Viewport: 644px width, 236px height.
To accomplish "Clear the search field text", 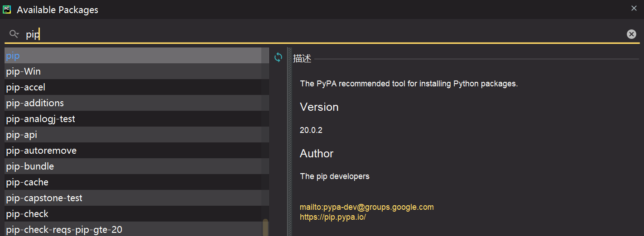I will [x=631, y=34].
